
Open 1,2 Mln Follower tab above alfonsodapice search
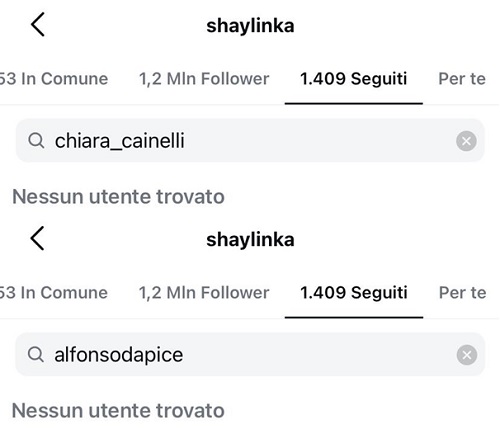[204, 293]
